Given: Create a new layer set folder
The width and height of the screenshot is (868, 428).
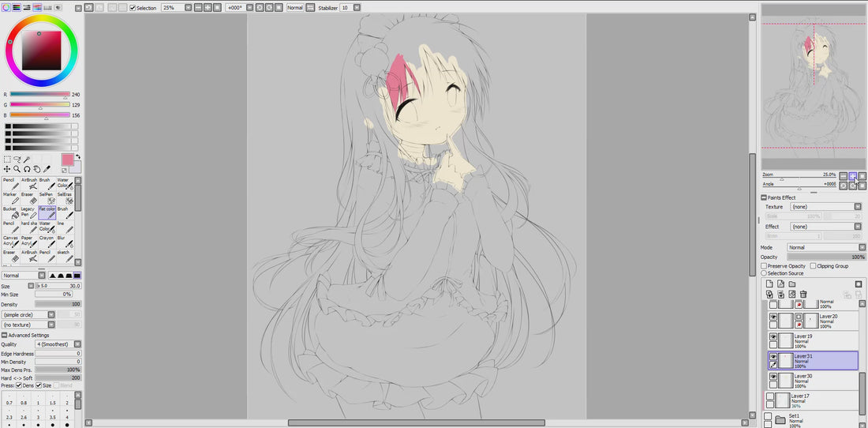Looking at the screenshot, I should point(793,283).
